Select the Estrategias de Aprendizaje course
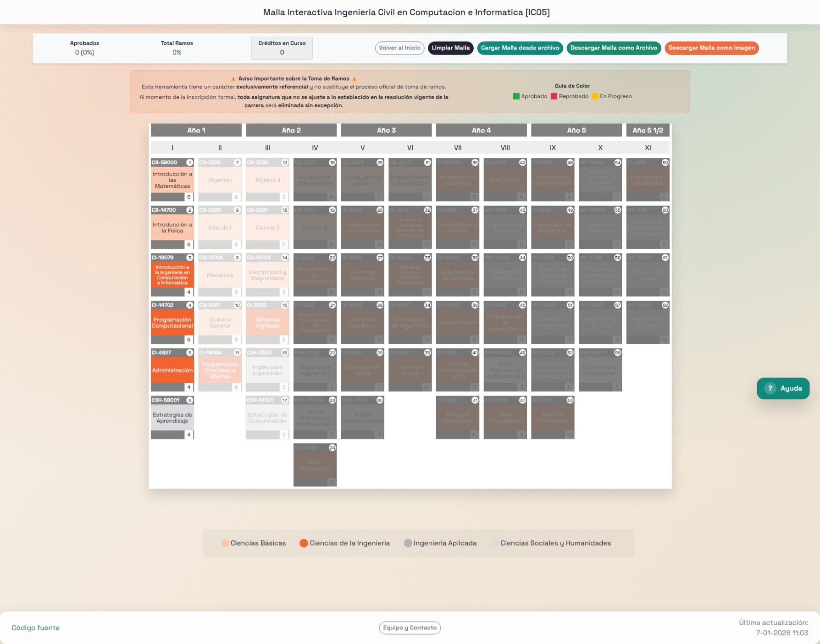The height and width of the screenshot is (644, 820). point(172,418)
